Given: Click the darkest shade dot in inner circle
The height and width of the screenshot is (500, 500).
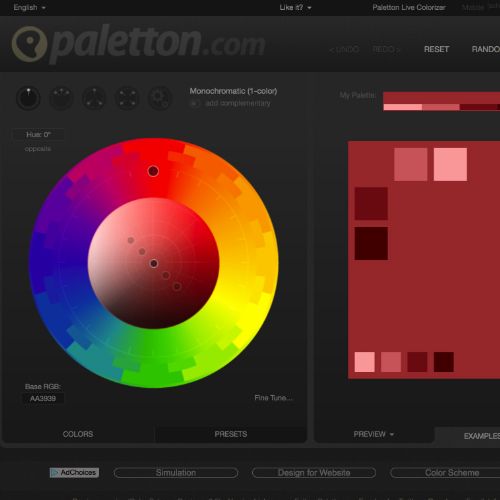Looking at the screenshot, I should (177, 286).
